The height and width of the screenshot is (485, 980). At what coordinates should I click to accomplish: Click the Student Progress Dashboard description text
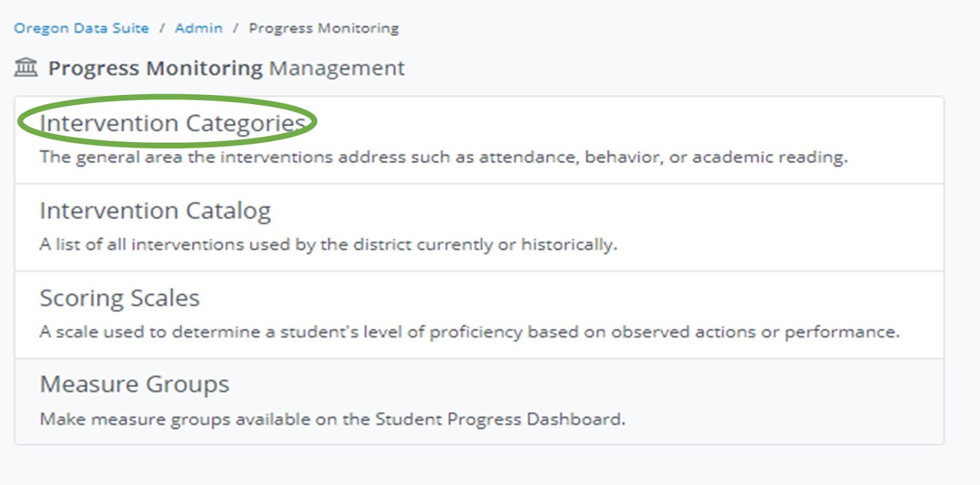[x=332, y=419]
